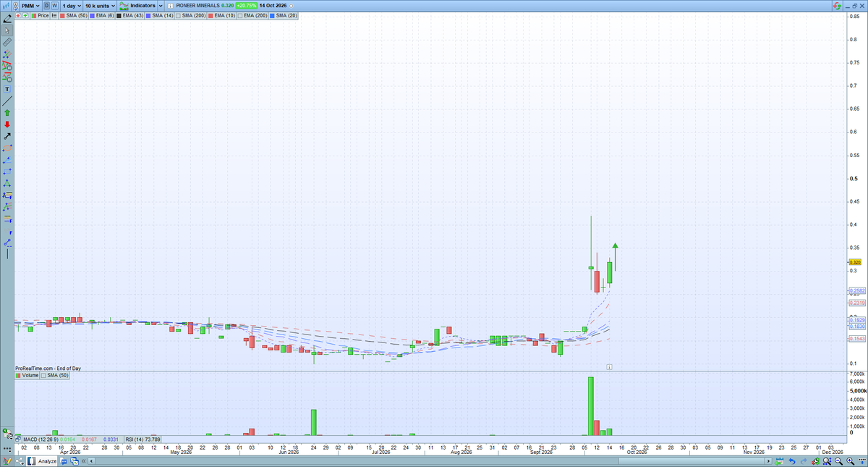Select the green up arrow tool

(7, 113)
